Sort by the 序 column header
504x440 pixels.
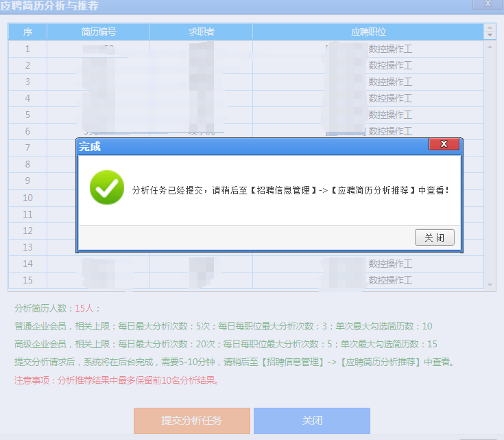click(27, 32)
